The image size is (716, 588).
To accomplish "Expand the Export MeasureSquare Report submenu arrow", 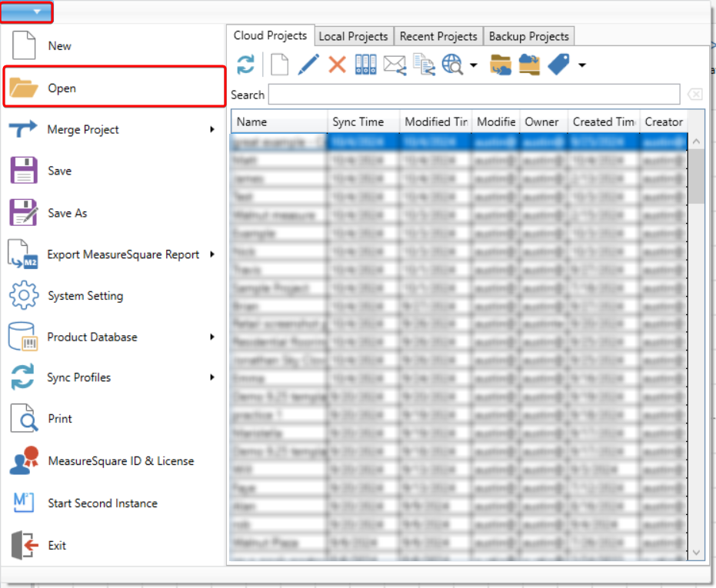I will 212,254.
